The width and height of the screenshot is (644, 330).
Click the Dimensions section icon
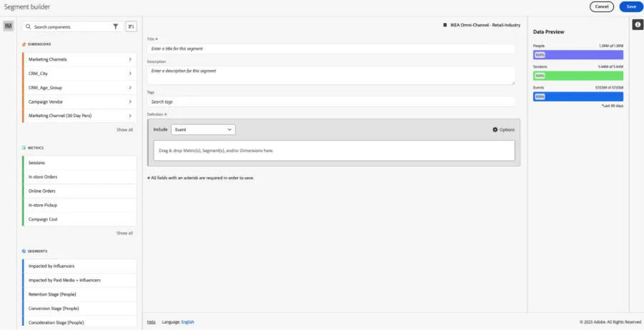(24, 44)
